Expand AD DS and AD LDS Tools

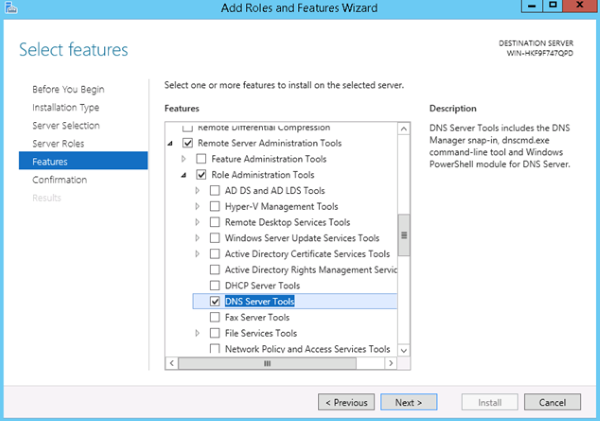197,191
